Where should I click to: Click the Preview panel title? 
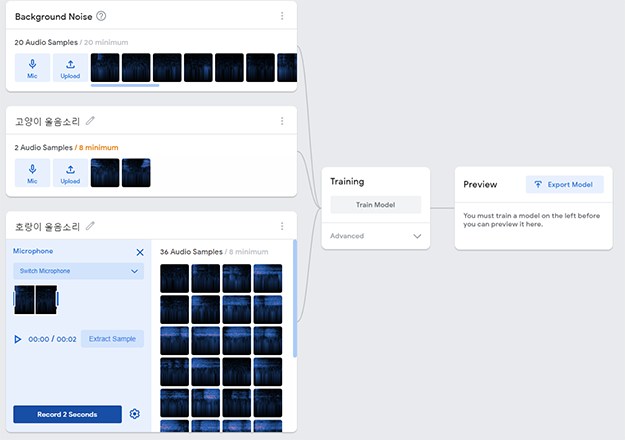tap(480, 185)
